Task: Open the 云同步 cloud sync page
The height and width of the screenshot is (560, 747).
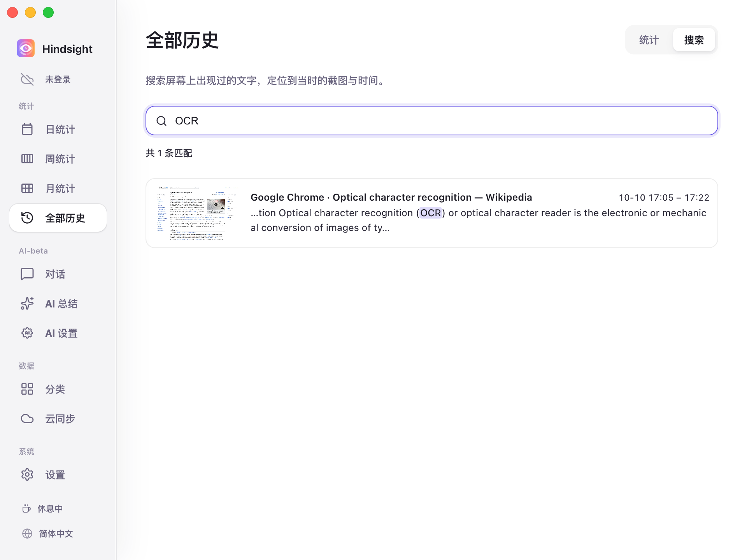Action: [58, 418]
